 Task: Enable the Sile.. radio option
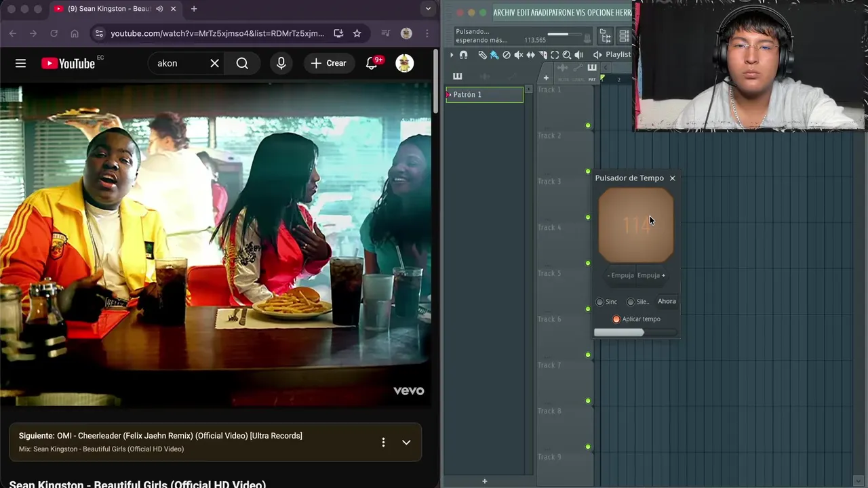pyautogui.click(x=631, y=302)
